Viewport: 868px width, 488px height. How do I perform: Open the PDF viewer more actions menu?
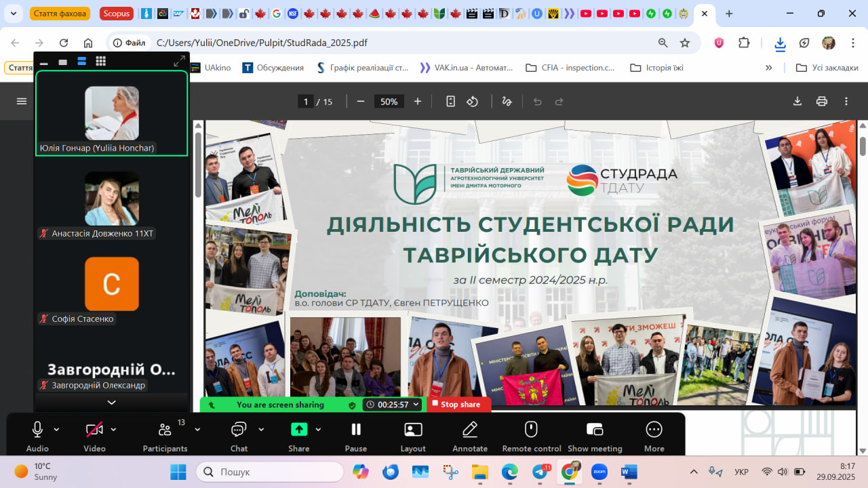point(846,102)
